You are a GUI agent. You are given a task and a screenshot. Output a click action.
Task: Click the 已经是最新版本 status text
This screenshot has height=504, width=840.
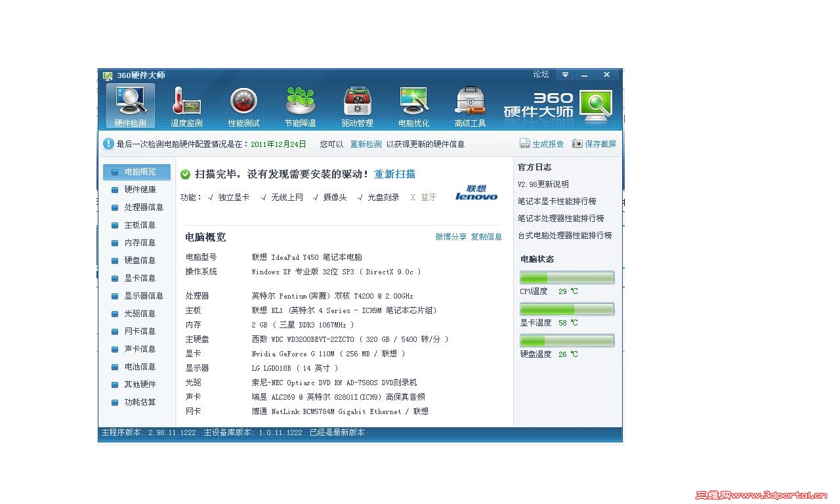337,432
